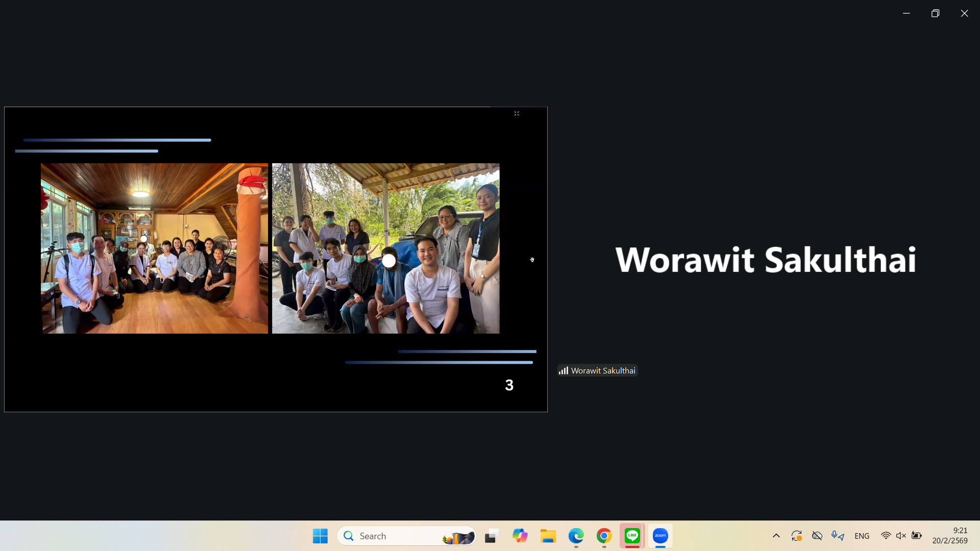Open the Windows Start menu
Viewport: 980px width, 551px height.
[320, 536]
